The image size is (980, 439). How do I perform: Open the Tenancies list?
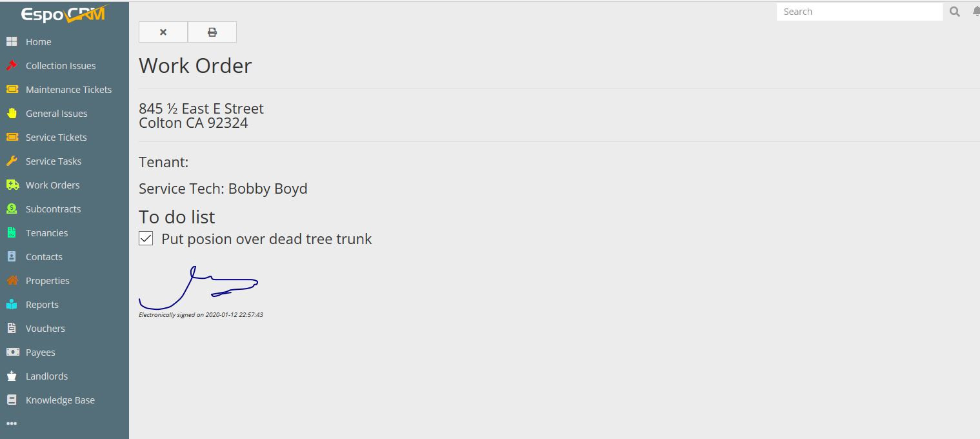click(46, 233)
